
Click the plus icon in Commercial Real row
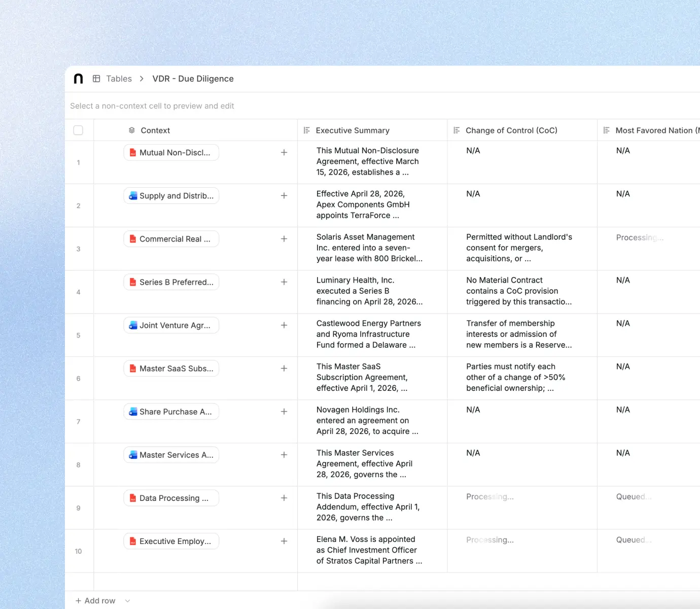pos(284,239)
